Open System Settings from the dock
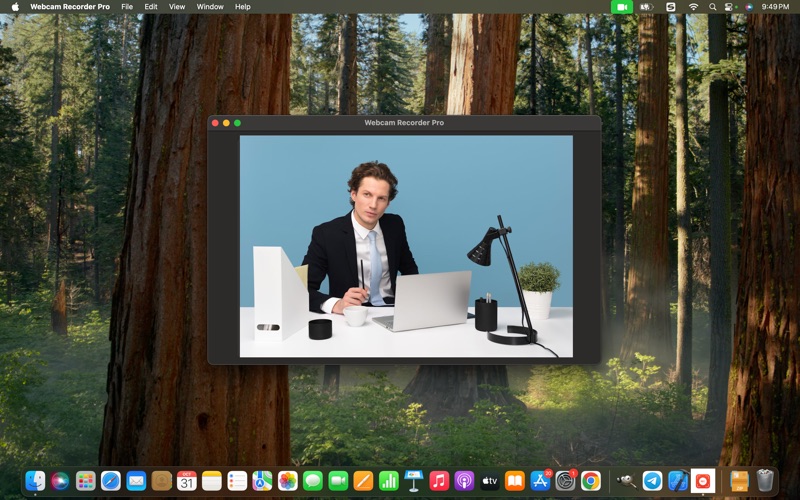800x500 pixels. click(566, 480)
